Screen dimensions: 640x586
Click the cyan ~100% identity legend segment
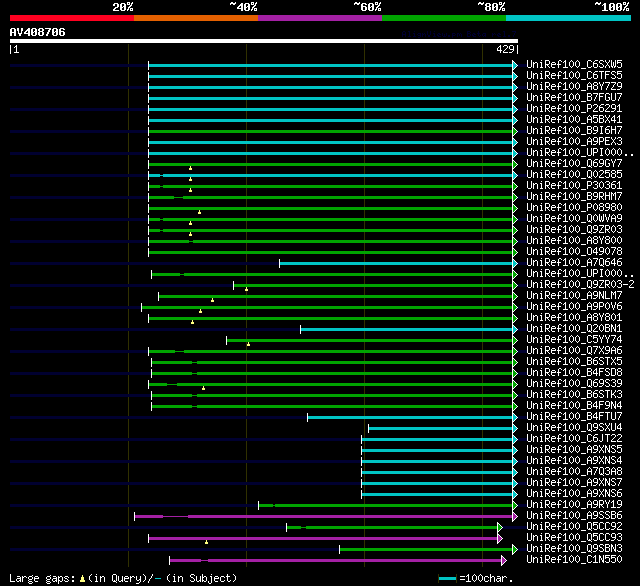click(x=569, y=18)
